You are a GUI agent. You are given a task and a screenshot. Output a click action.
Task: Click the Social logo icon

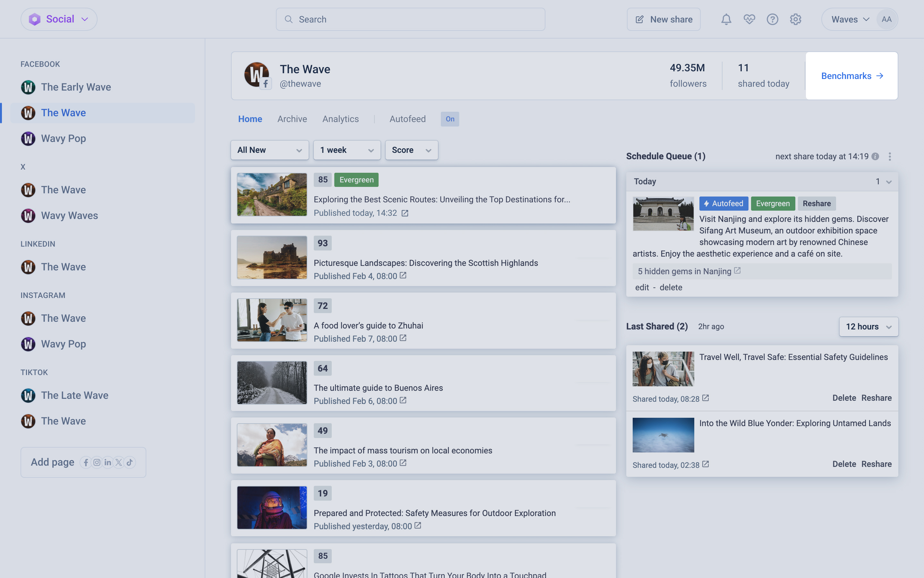point(34,19)
